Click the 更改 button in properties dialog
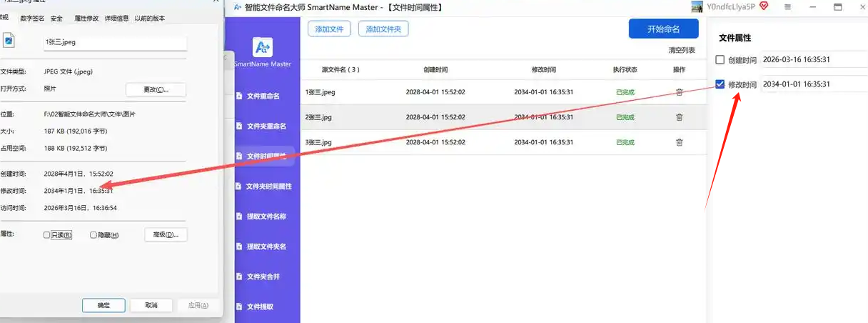This screenshot has width=868, height=323. (156, 89)
